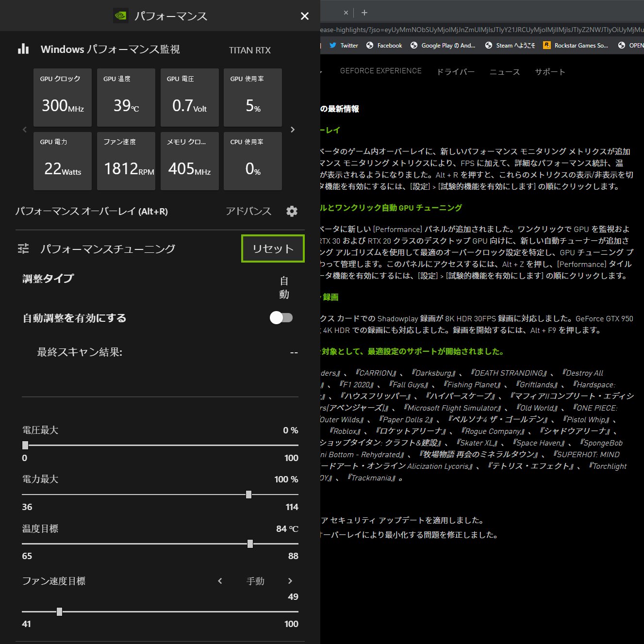Viewport: 644px width, 644px height.
Task: Show next metrics with right chevron
Action: (292, 130)
